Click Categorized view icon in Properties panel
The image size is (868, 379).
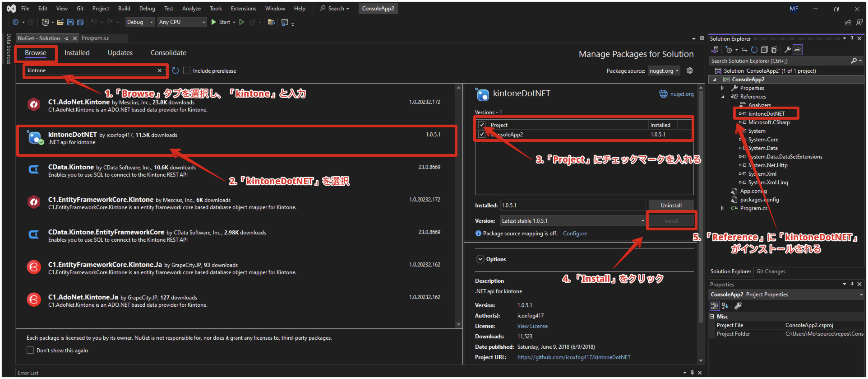coord(715,306)
